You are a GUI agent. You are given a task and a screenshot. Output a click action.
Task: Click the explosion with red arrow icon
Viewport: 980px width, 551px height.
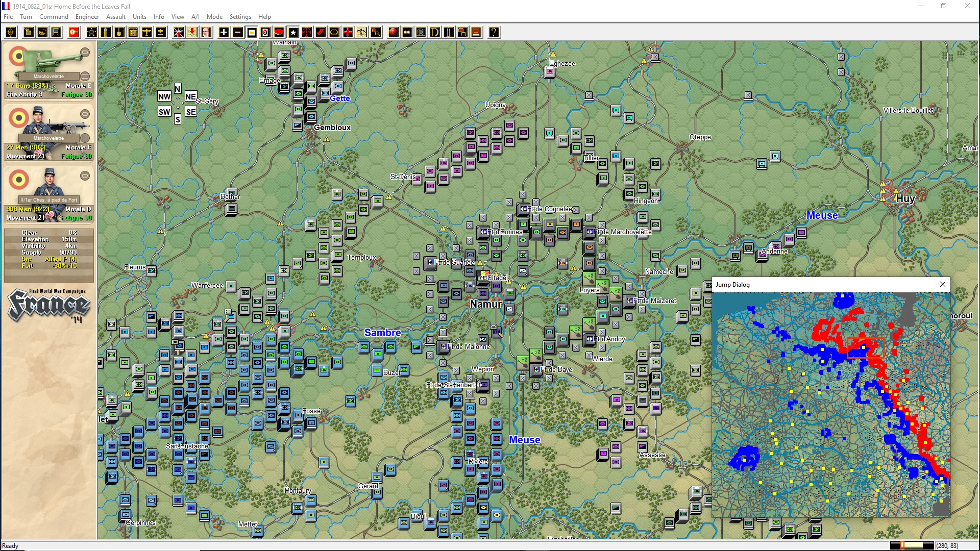coord(179,33)
